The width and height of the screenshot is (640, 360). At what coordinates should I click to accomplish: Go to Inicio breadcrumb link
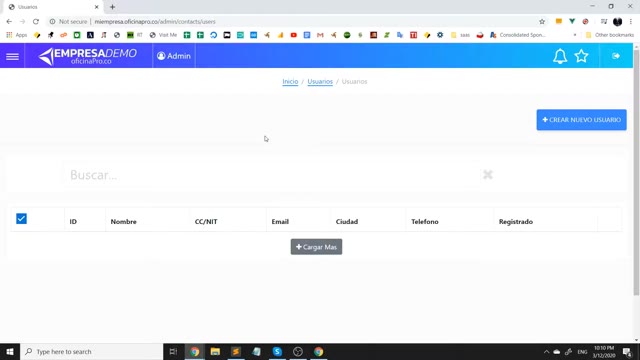pyautogui.click(x=290, y=82)
